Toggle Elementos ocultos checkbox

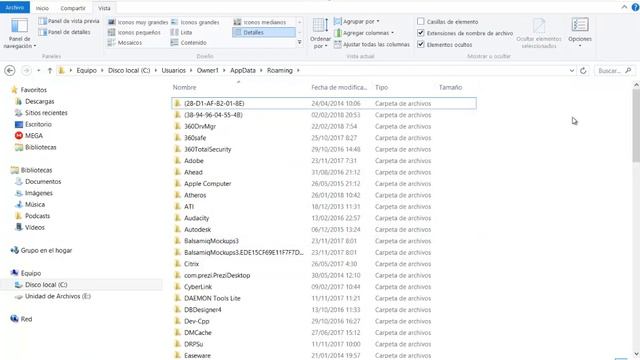tap(421, 44)
